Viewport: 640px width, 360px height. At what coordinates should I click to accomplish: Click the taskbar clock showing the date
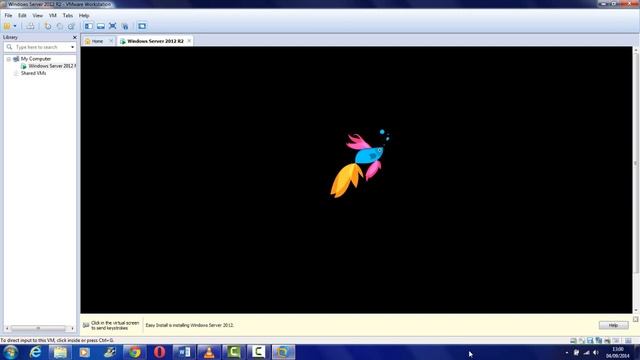pos(617,353)
